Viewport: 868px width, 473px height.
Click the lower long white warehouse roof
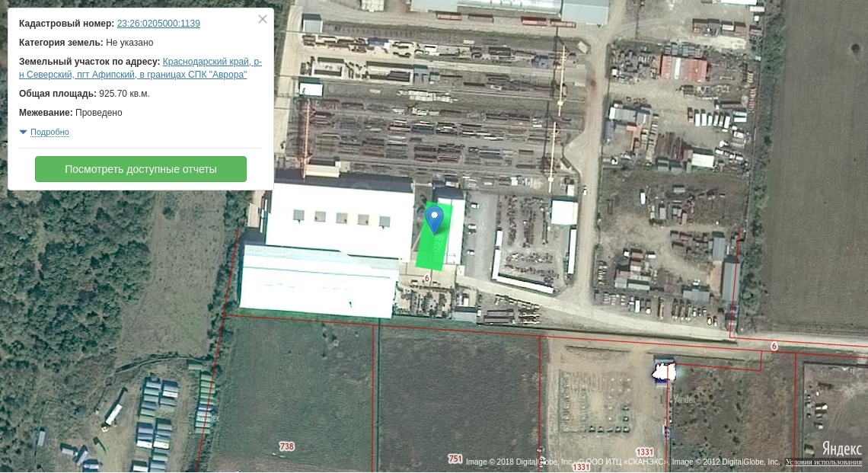[x=316, y=282]
